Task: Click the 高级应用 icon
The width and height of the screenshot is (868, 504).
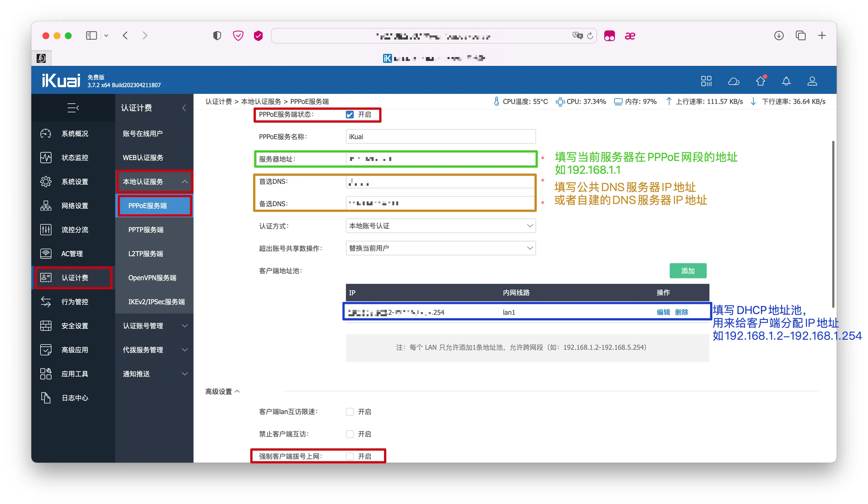Action: 46,350
